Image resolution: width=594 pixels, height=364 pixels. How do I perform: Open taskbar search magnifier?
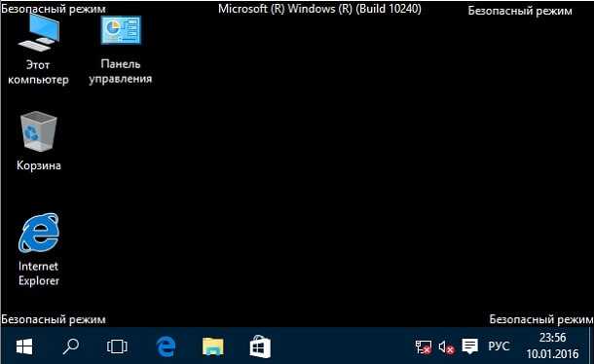[70, 346]
